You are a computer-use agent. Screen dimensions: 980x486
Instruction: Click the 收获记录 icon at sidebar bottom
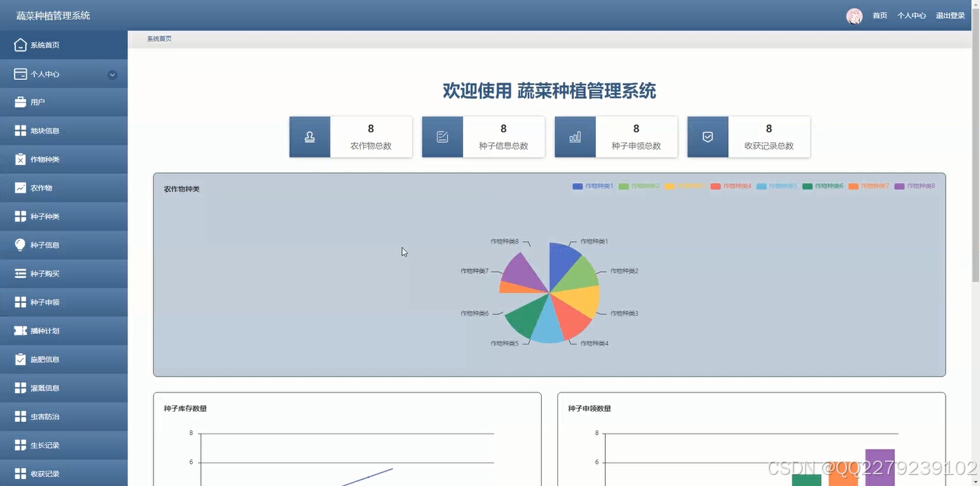tap(20, 473)
